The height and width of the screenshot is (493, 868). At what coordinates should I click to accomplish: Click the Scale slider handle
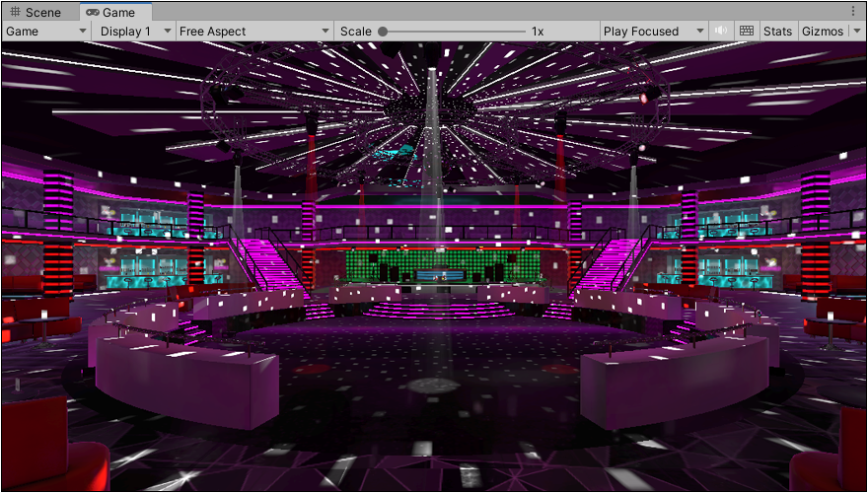pyautogui.click(x=383, y=31)
